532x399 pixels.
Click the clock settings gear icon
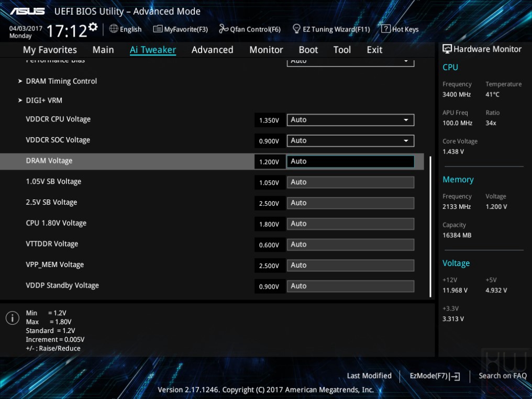click(93, 27)
